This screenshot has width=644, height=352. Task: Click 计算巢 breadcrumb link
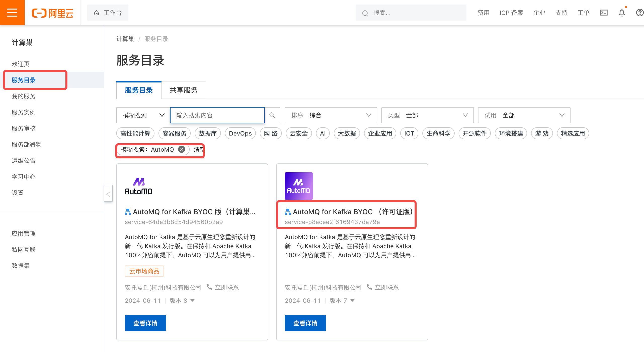[125, 39]
